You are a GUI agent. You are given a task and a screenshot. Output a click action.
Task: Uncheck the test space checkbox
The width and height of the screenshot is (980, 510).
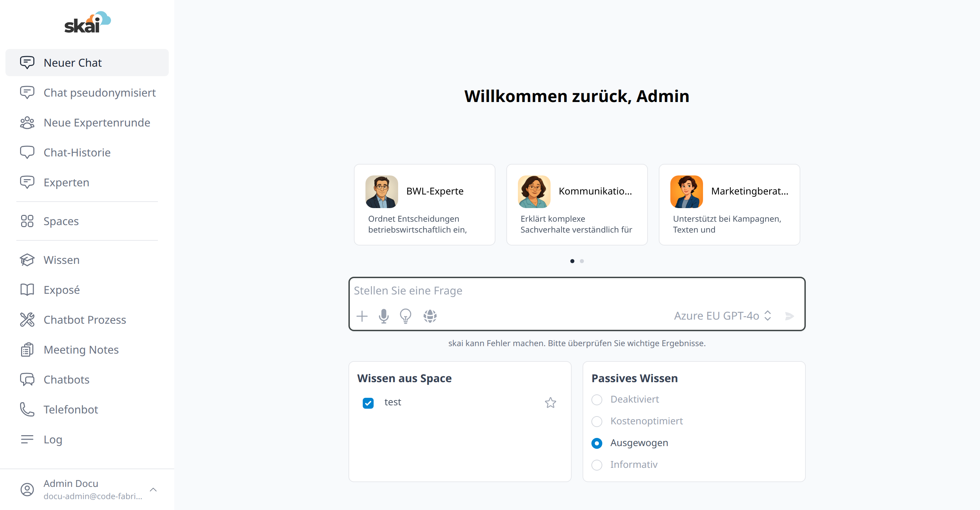coord(368,403)
